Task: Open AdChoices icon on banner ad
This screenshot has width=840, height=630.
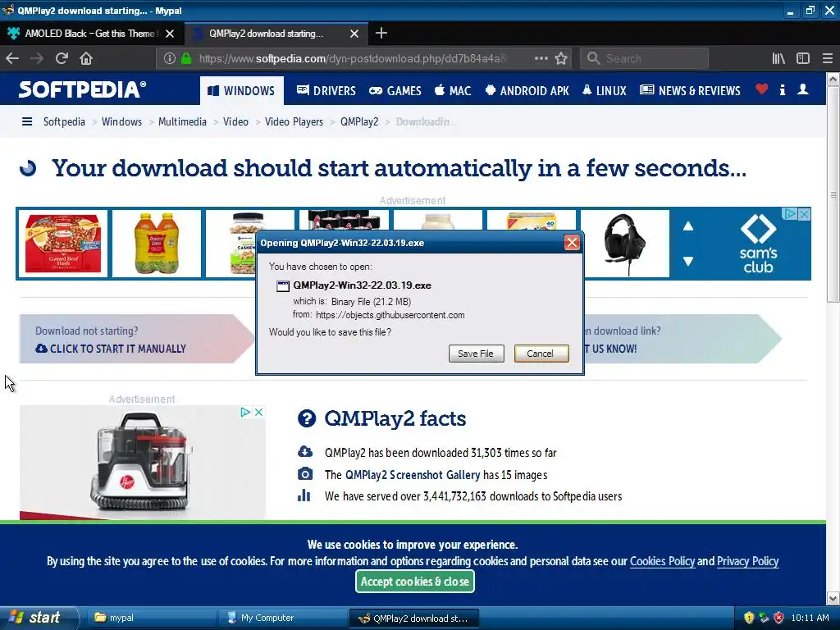Action: pos(790,214)
